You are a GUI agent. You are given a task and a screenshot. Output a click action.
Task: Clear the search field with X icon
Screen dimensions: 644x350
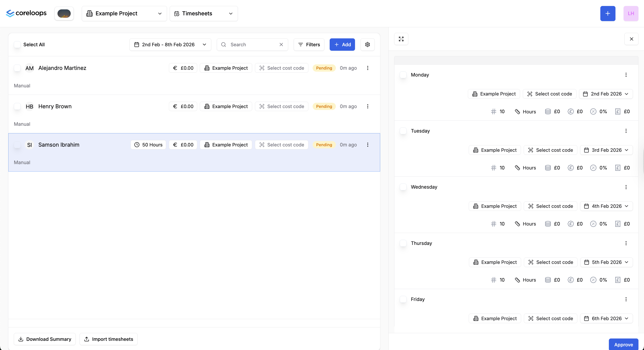pyautogui.click(x=281, y=45)
